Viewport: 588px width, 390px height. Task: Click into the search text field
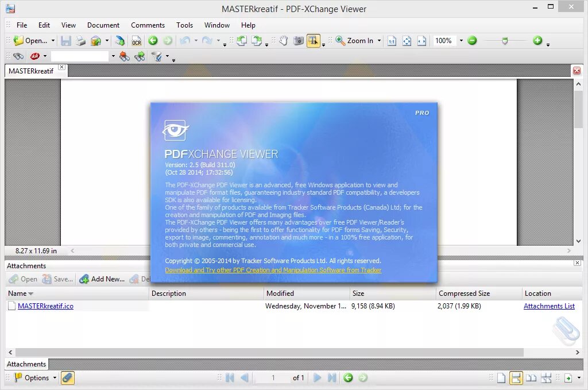tap(80, 56)
